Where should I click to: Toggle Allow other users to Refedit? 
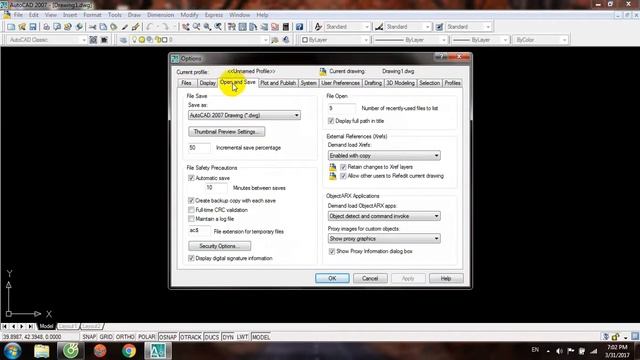coord(343,176)
